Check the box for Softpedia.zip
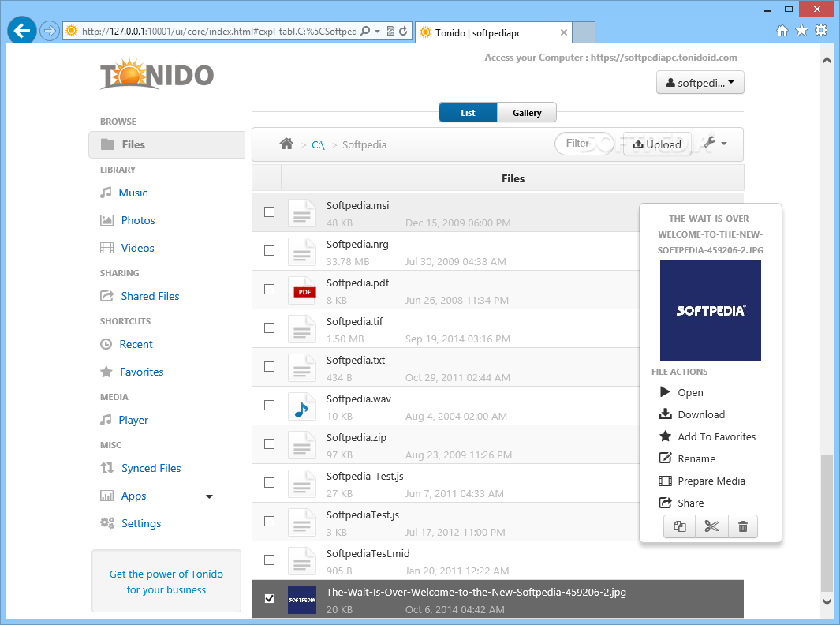Screen dimensions: 840x625 point(270,443)
